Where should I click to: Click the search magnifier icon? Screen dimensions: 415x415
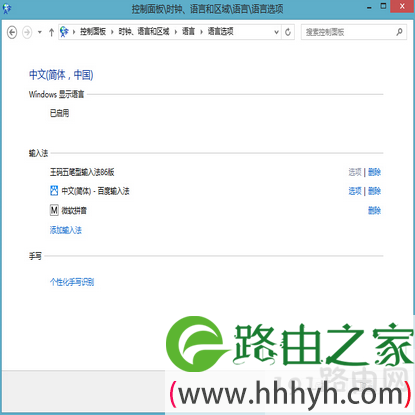coord(399,32)
